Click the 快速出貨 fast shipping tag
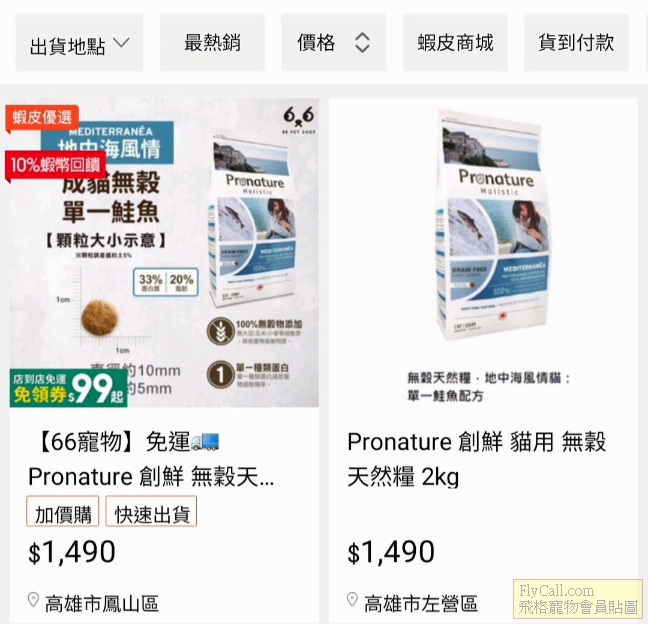This screenshot has height=624, width=648. (151, 511)
